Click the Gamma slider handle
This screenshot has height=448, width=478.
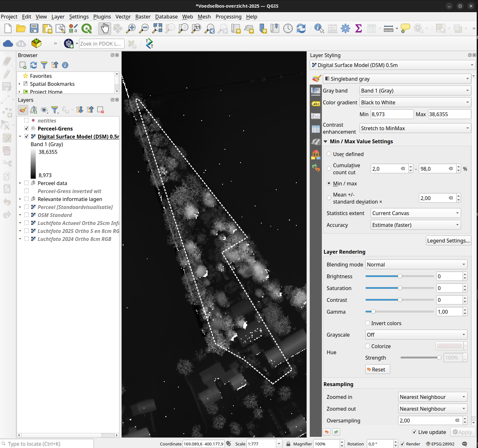point(373,312)
